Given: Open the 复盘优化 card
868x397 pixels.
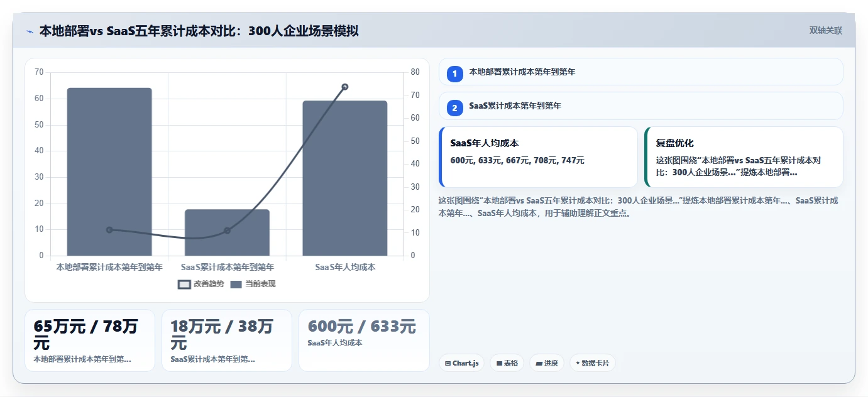Looking at the screenshot, I should 744,157.
